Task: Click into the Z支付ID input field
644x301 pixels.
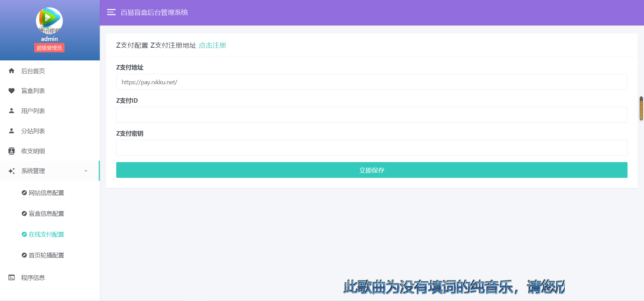Action: coord(372,115)
